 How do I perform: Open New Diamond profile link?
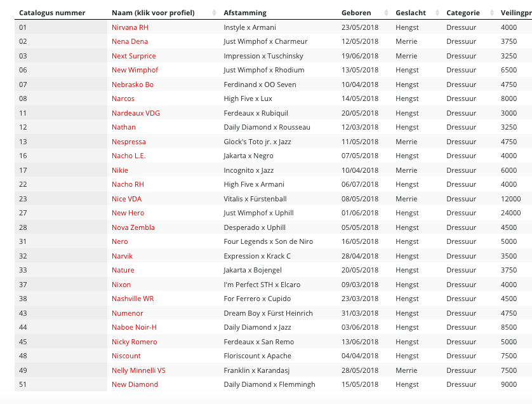(135, 384)
